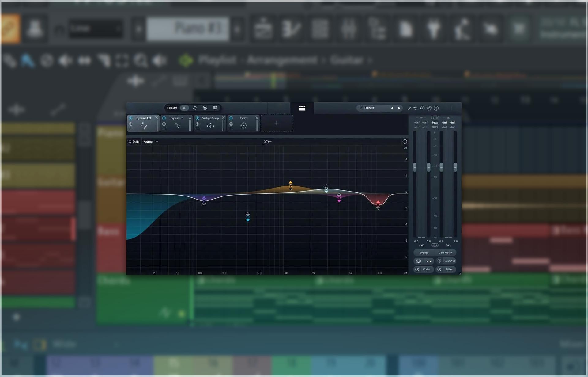Image resolution: width=588 pixels, height=377 pixels.
Task: Click the swap channels double-arrow button
Action: 429,261
